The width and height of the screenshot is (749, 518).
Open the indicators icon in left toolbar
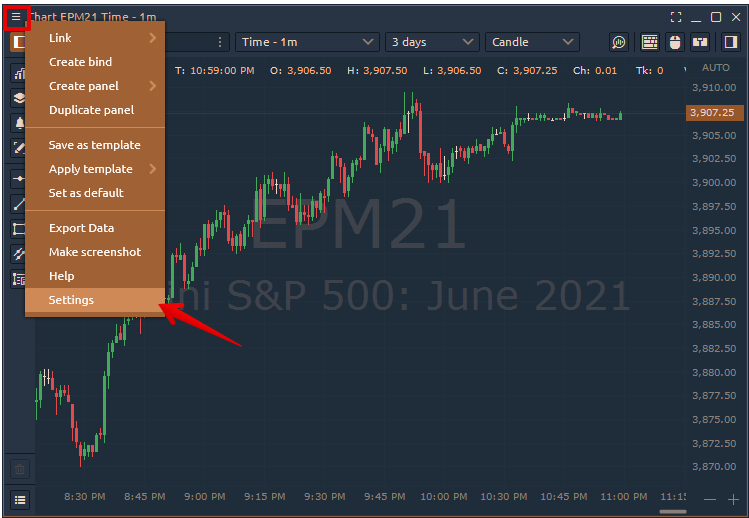pyautogui.click(x=19, y=74)
